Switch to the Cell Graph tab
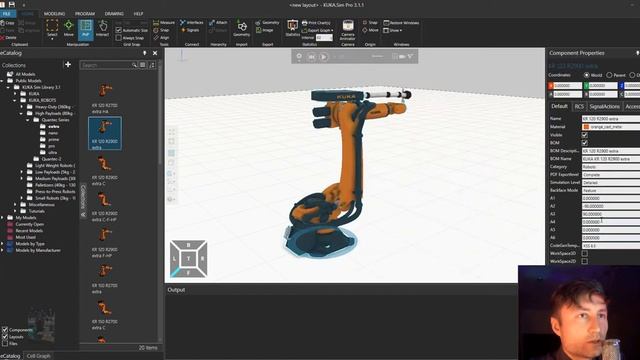Image resolution: width=640 pixels, height=360 pixels. [x=38, y=356]
